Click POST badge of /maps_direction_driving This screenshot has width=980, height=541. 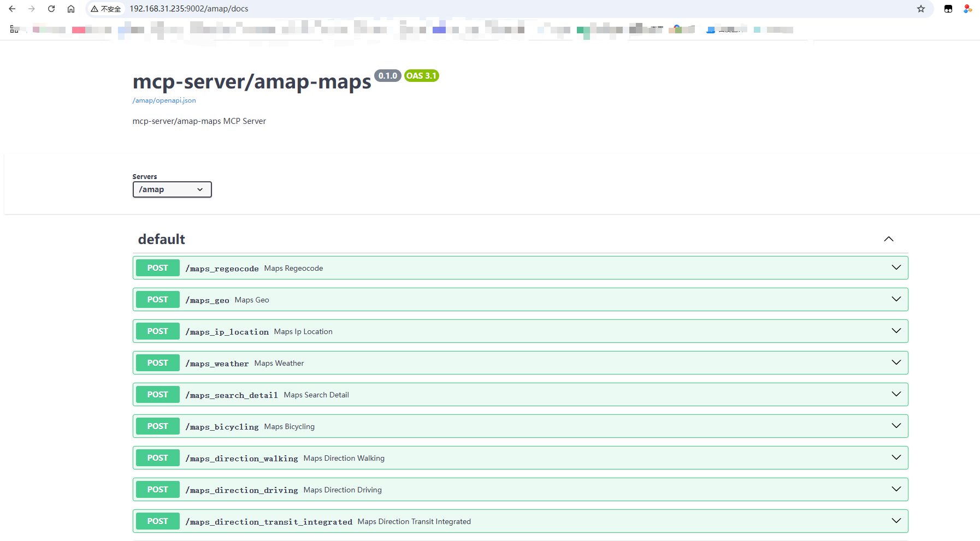pyautogui.click(x=158, y=490)
